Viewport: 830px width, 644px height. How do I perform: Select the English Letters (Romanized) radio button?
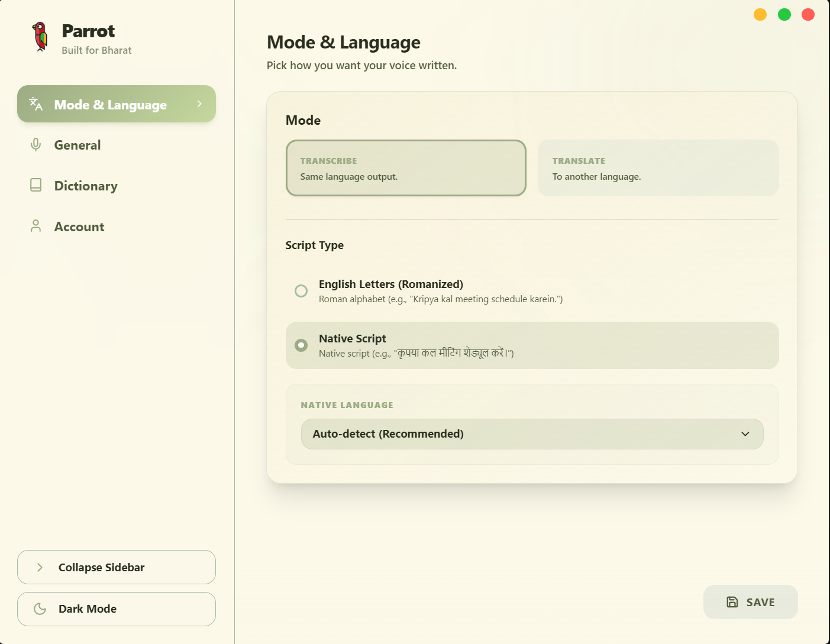(301, 291)
